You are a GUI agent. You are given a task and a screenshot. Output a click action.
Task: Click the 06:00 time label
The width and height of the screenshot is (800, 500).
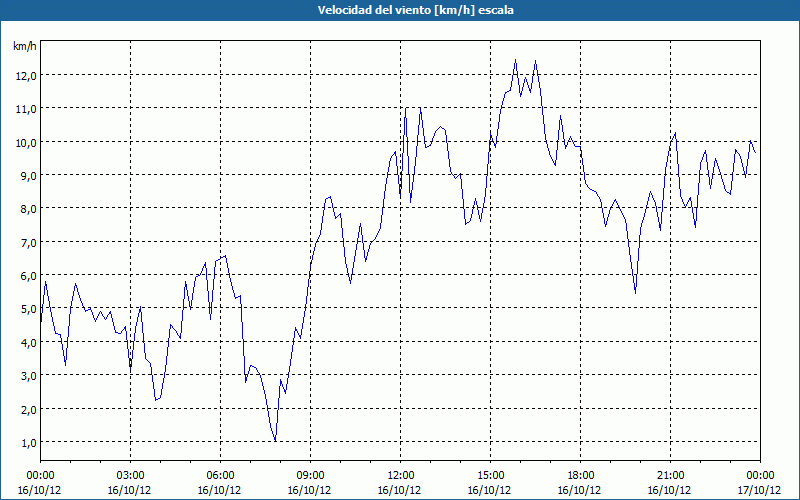click(x=221, y=476)
